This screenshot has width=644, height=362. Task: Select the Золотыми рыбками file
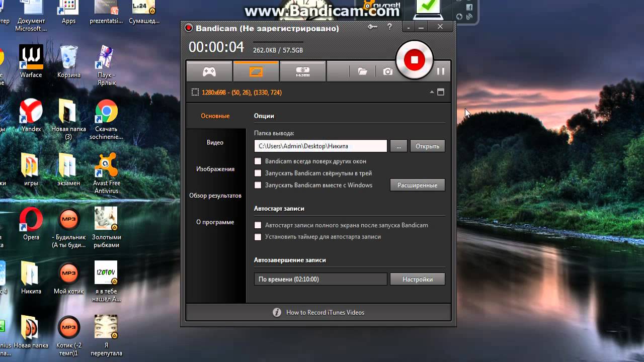coord(107,228)
